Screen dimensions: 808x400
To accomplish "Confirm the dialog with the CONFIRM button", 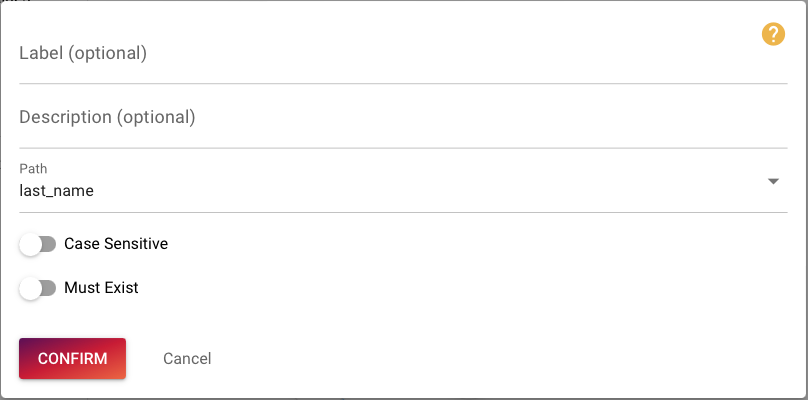I will (x=73, y=358).
